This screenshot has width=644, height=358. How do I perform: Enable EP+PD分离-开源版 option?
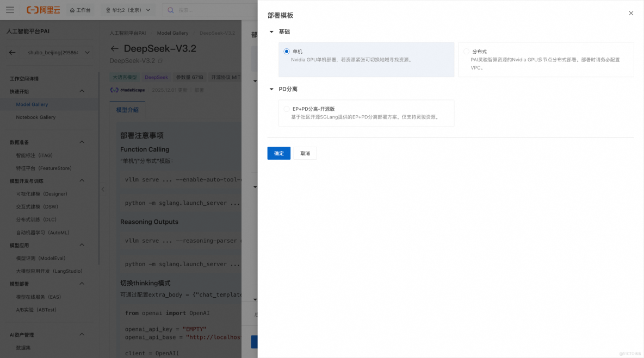[287, 108]
